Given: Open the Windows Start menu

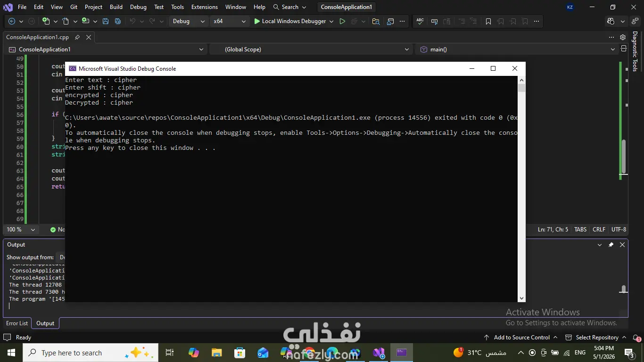Looking at the screenshot, I should pos(11,353).
